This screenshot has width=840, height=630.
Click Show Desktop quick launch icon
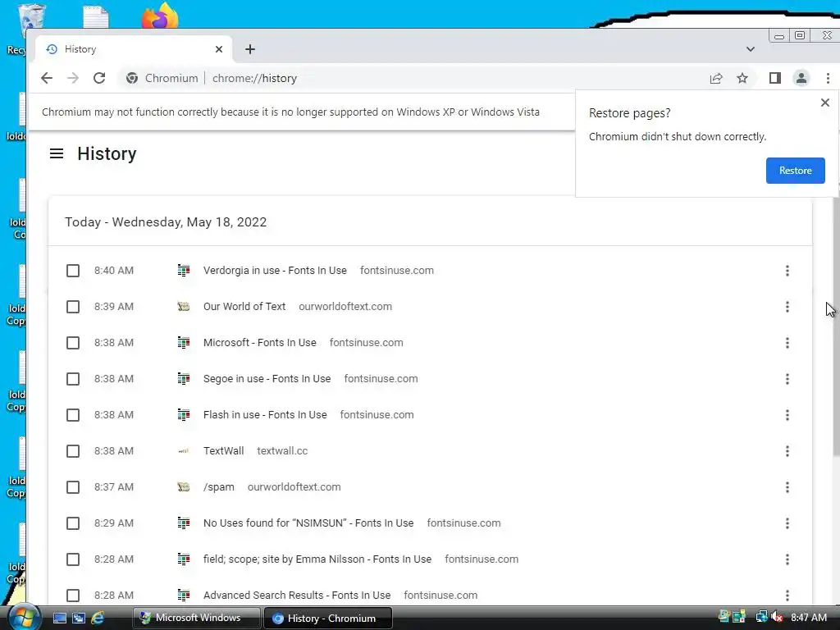click(x=59, y=618)
